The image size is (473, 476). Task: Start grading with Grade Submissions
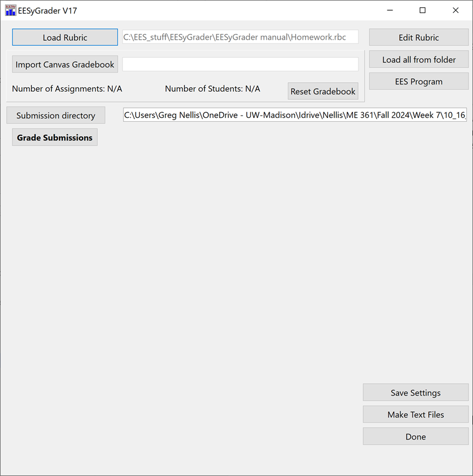(x=54, y=138)
